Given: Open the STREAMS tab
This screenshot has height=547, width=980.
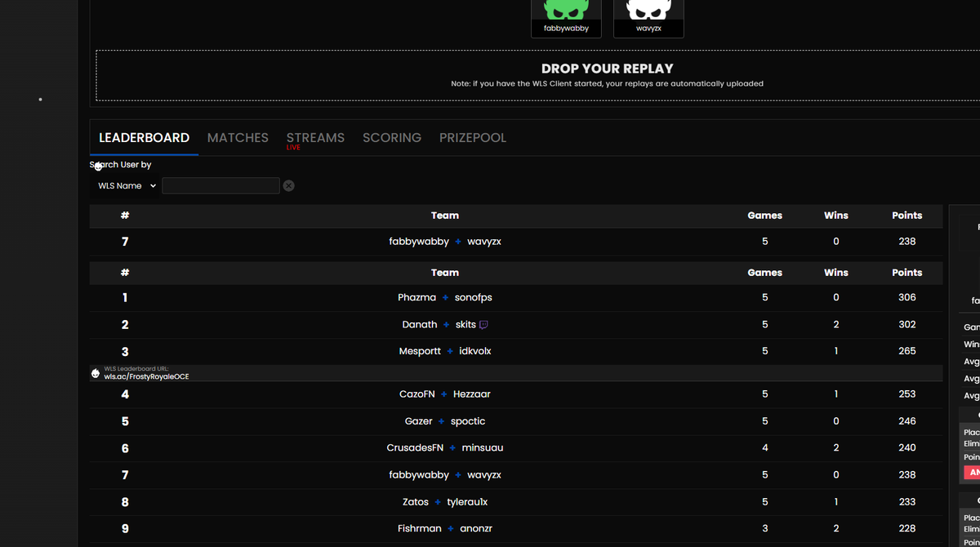Looking at the screenshot, I should [315, 139].
